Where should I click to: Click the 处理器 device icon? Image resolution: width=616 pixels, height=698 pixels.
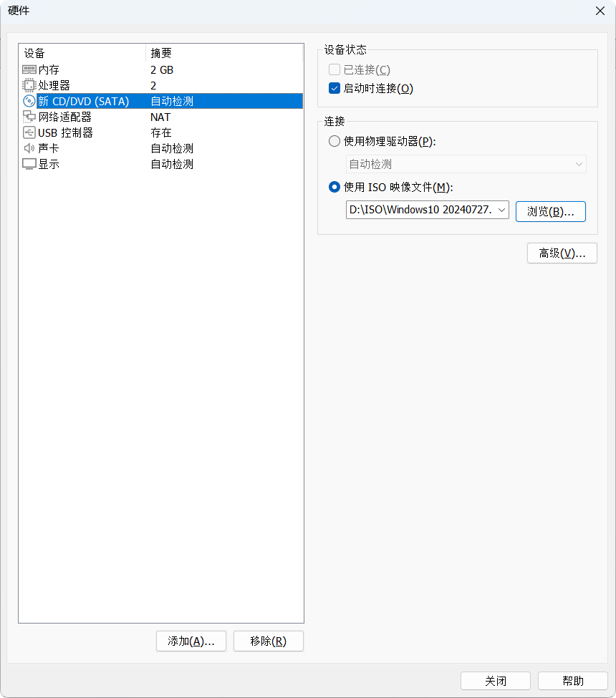[29, 85]
